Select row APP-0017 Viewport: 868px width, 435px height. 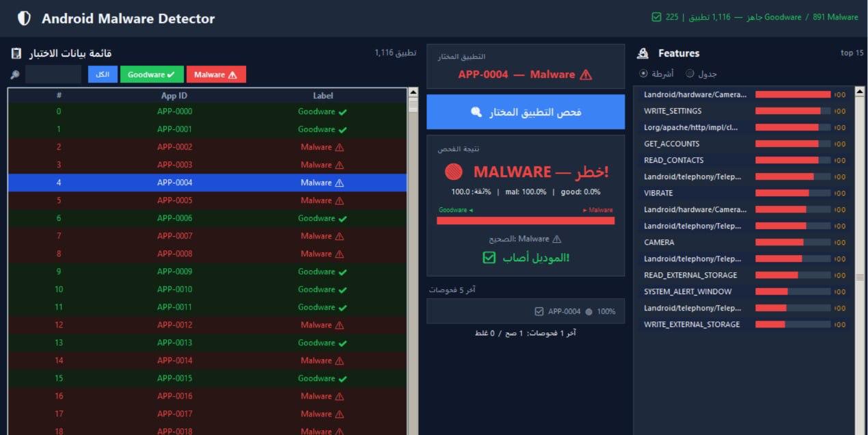[x=207, y=414]
